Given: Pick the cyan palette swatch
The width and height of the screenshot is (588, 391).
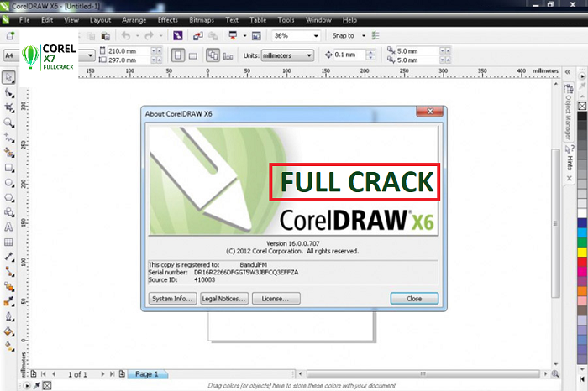Looking at the screenshot, I should (582, 232).
